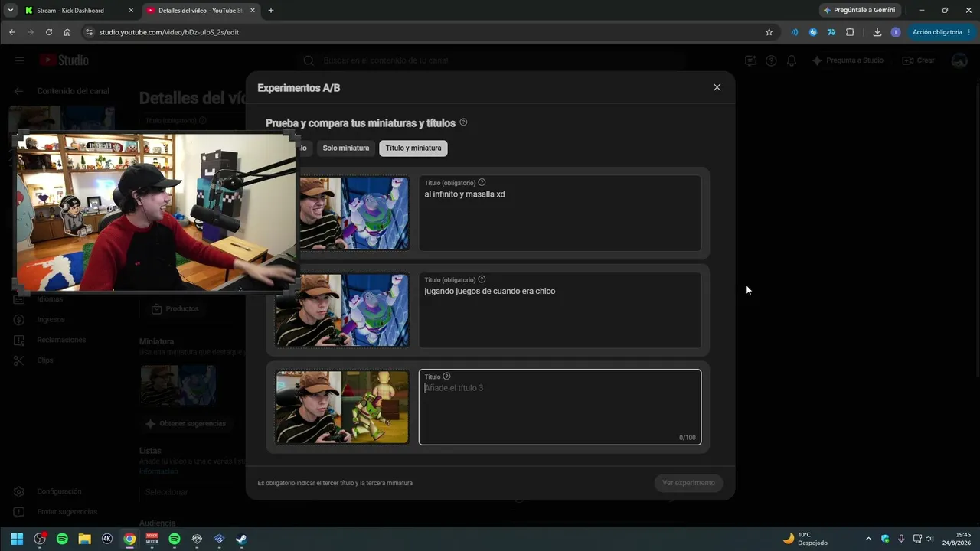
Task: Select third experiment thumbnail
Action: pyautogui.click(x=342, y=407)
